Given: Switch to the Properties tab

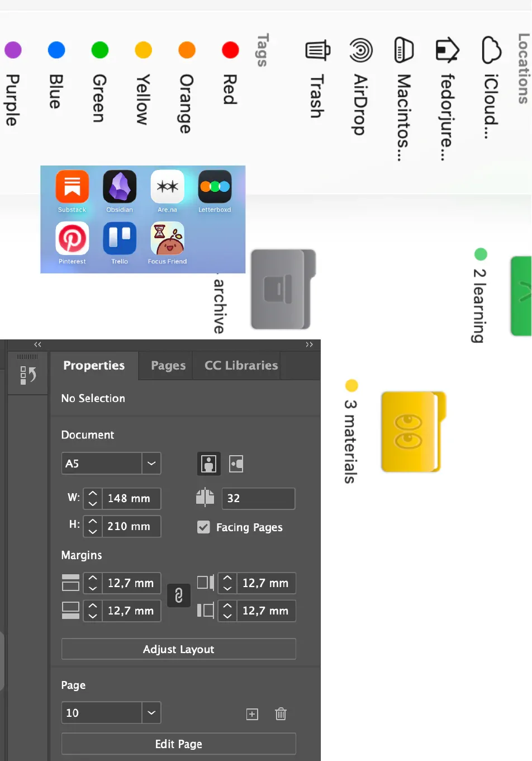Looking at the screenshot, I should pyautogui.click(x=94, y=366).
